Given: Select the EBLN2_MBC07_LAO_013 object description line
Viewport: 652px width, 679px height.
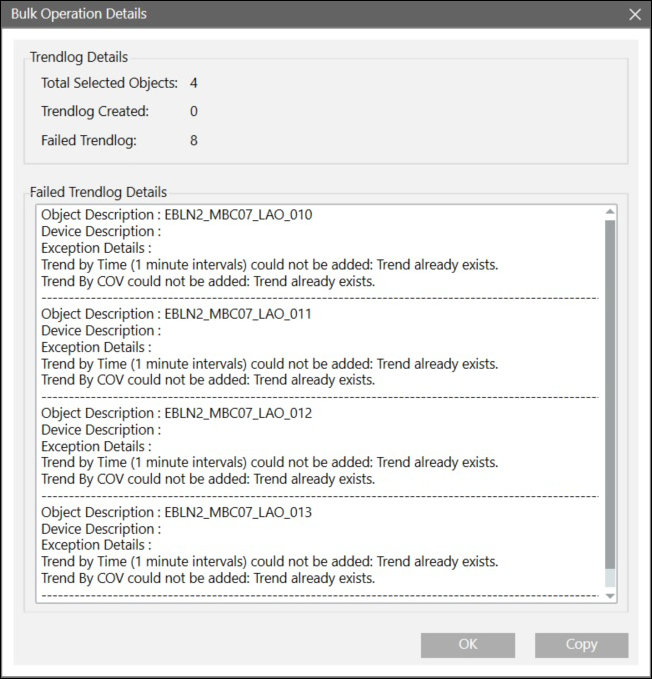Looking at the screenshot, I should coord(176,512).
